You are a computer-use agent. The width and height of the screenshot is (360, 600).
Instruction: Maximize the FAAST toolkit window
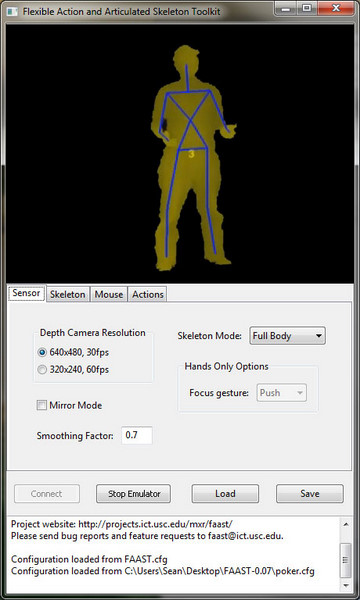307,8
